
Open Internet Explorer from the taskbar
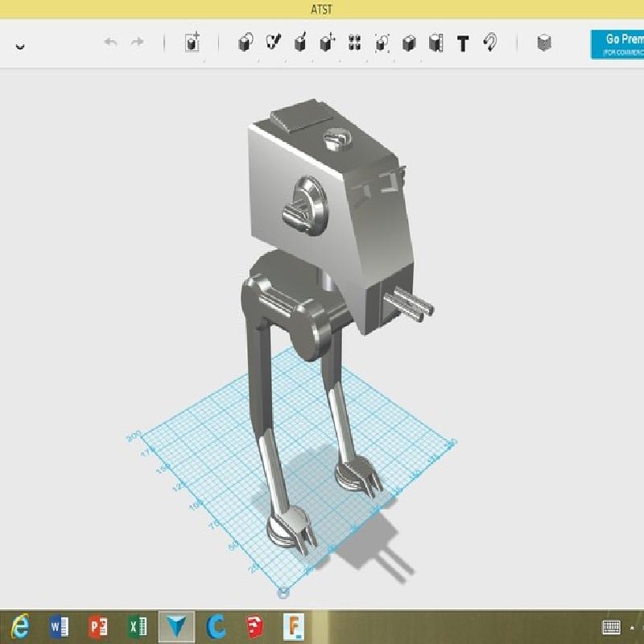click(20, 627)
